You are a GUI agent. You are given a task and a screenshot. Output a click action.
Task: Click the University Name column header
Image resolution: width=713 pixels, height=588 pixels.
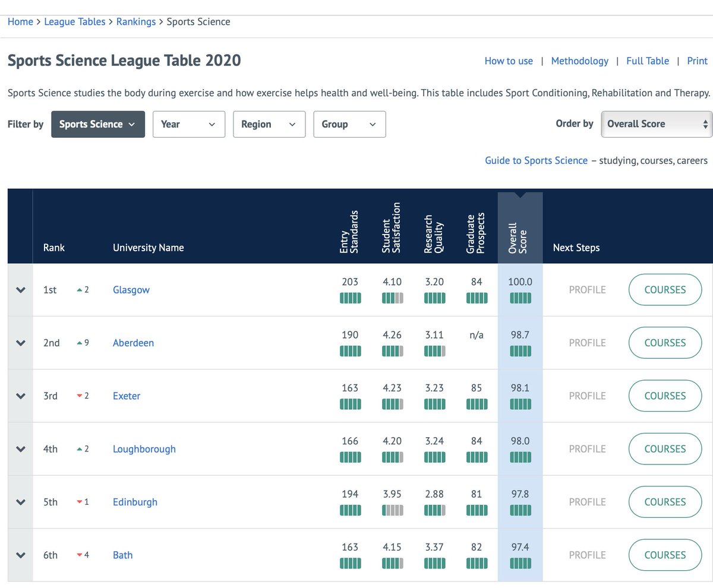pos(149,248)
